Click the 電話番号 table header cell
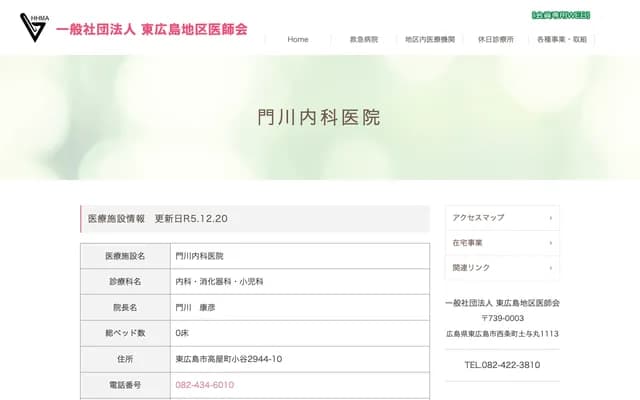 pos(125,385)
